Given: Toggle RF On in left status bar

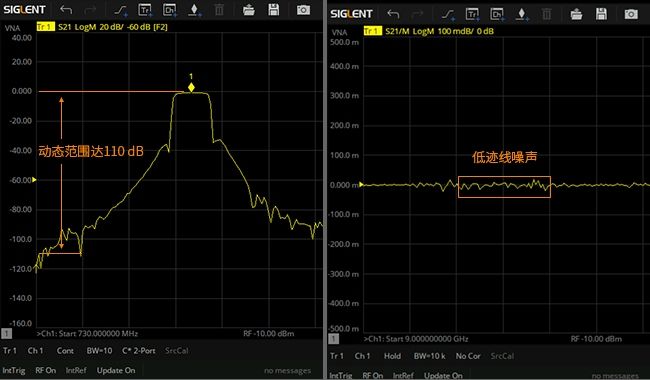Looking at the screenshot, I should point(46,370).
